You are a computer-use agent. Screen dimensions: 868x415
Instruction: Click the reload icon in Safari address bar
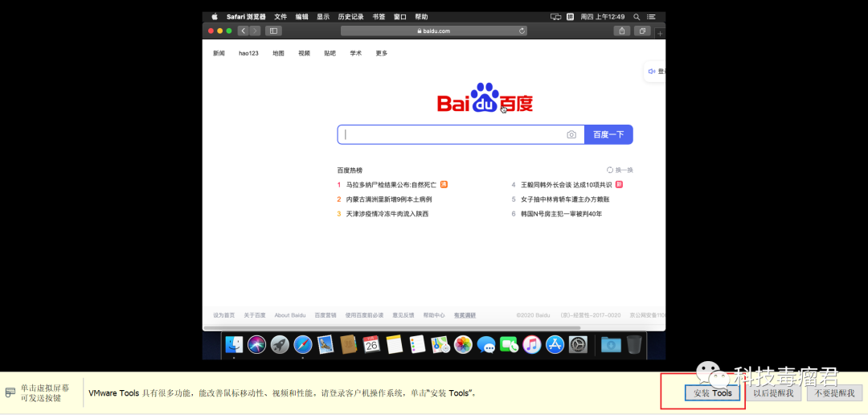[x=522, y=31]
